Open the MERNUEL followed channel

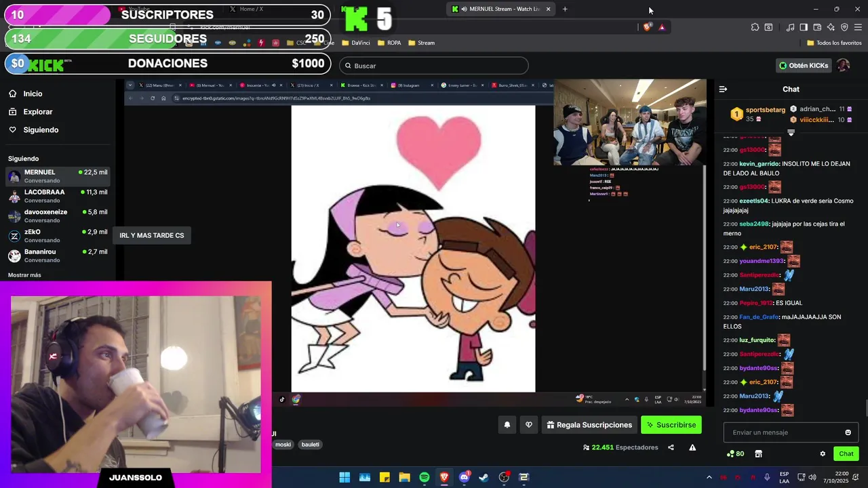coord(58,176)
